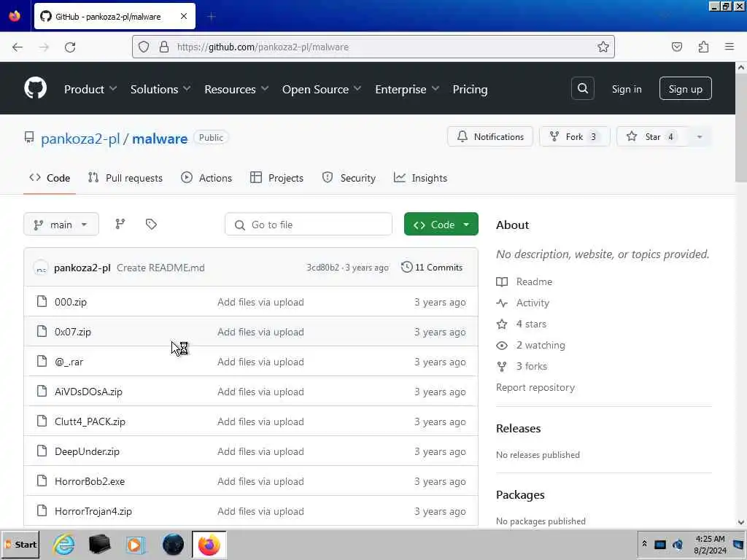Click the Sign up button

(685, 88)
